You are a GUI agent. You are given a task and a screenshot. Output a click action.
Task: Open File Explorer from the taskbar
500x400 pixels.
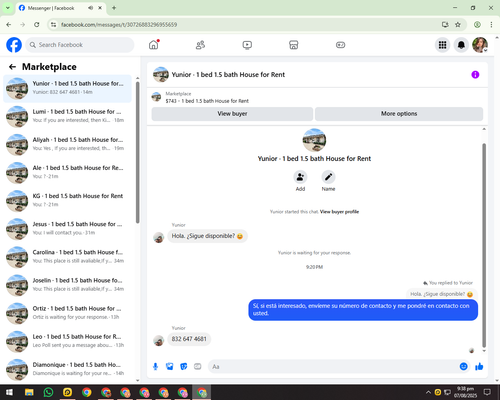click(x=29, y=392)
